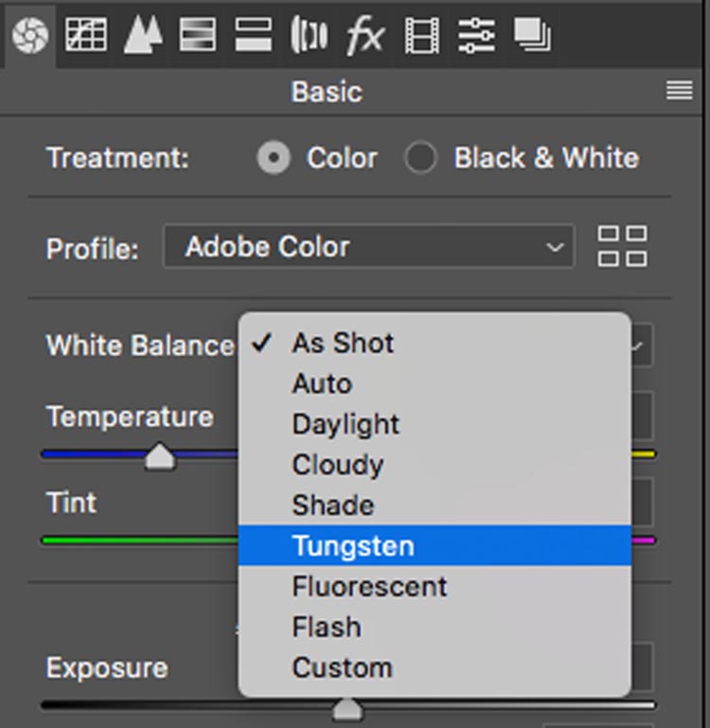The height and width of the screenshot is (728, 710).
Task: Choose Daylight white balance
Action: [346, 424]
